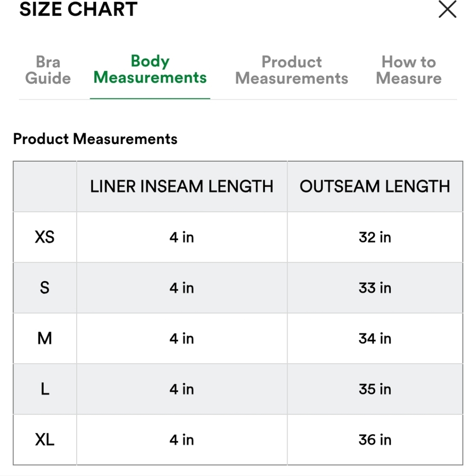
Task: Click the 34 in outseam value
Action: click(x=375, y=339)
